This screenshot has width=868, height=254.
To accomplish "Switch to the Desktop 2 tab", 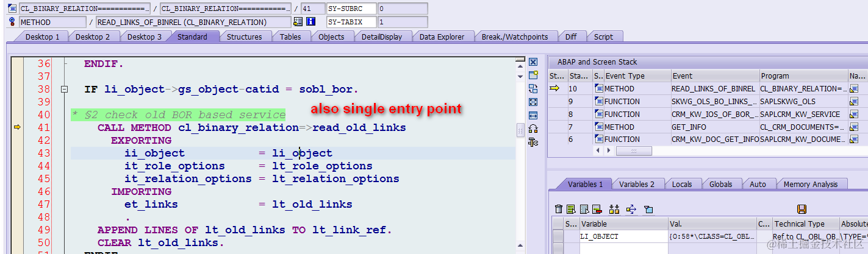I will 93,37.
